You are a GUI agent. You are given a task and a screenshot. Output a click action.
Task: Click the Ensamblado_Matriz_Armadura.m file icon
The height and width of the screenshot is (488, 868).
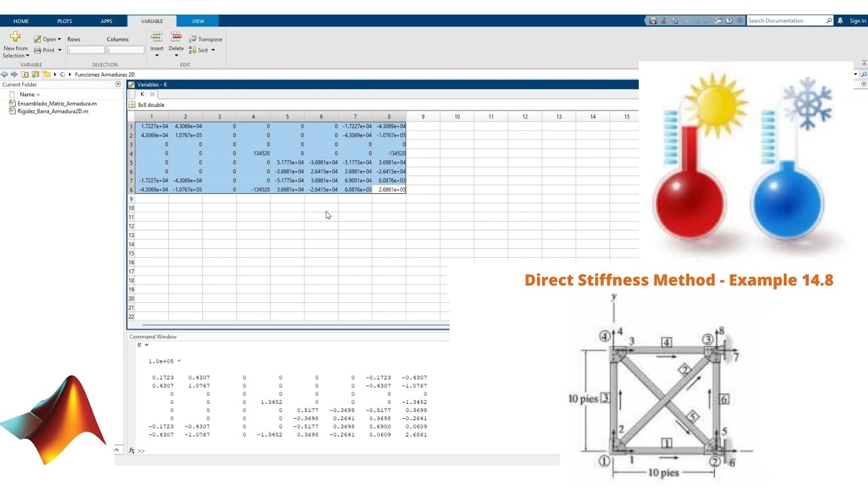[12, 104]
